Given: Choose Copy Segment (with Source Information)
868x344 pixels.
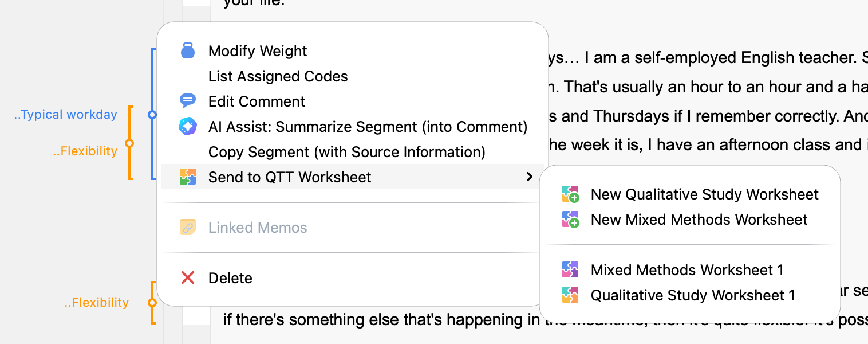Looking at the screenshot, I should 346,152.
